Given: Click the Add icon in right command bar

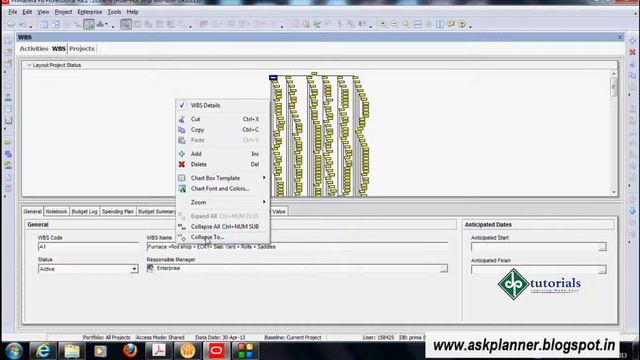Looking at the screenshot, I should [632, 41].
